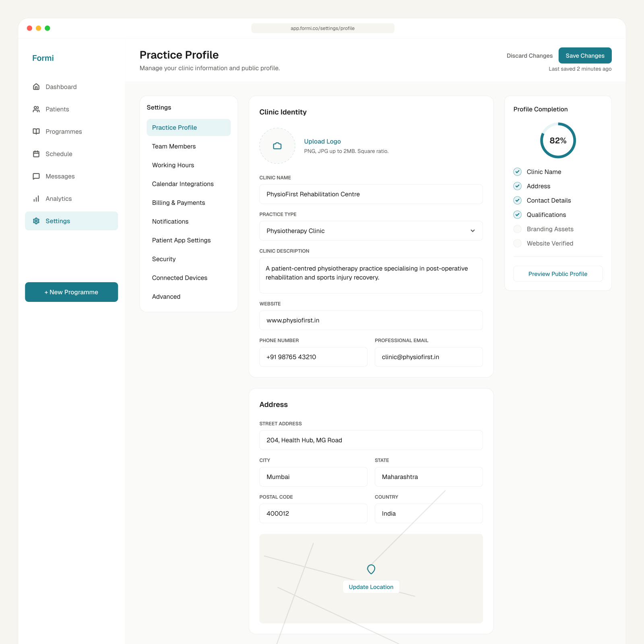The height and width of the screenshot is (644, 644).
Task: Open Patient App Settings
Action: click(188, 240)
